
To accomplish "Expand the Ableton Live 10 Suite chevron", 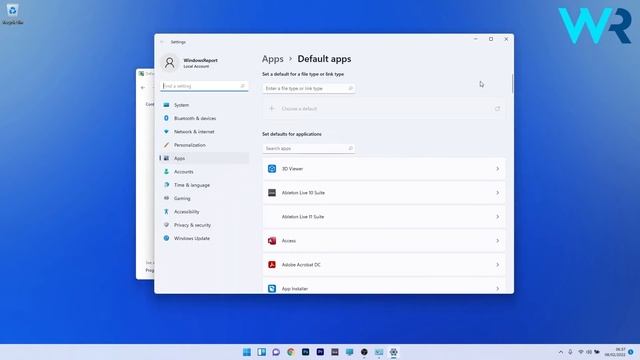I will (x=498, y=193).
